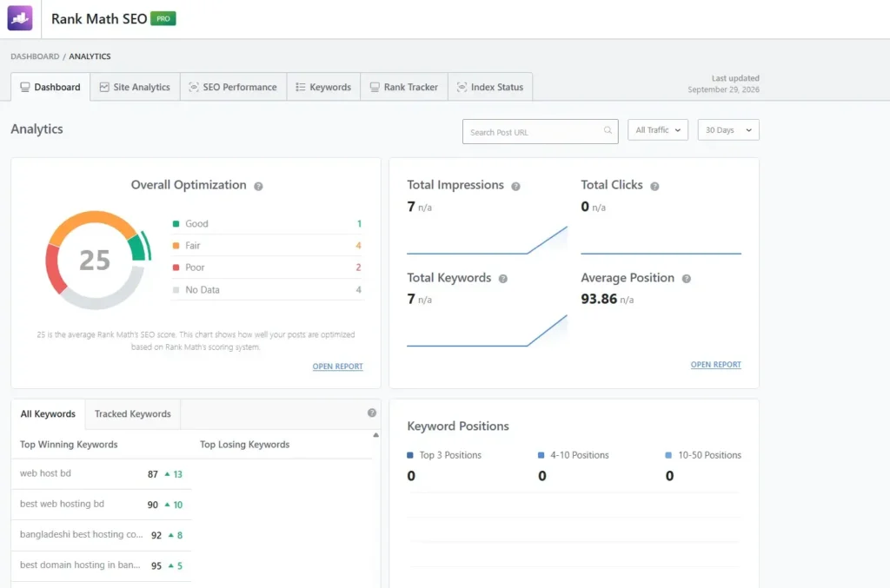Click the up arrow beside 5 for best domain hosting
This screenshot has width=890, height=588.
pos(171,565)
